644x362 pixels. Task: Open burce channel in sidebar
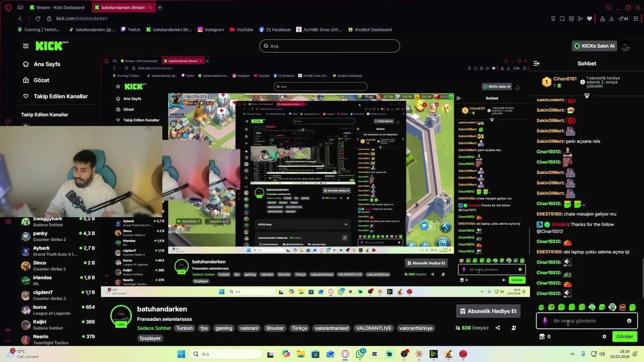point(58,310)
